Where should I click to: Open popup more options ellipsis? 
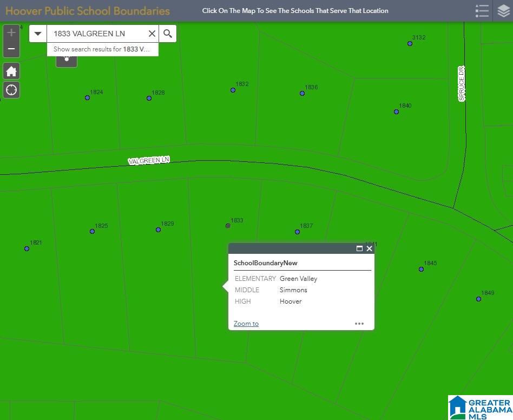point(359,324)
